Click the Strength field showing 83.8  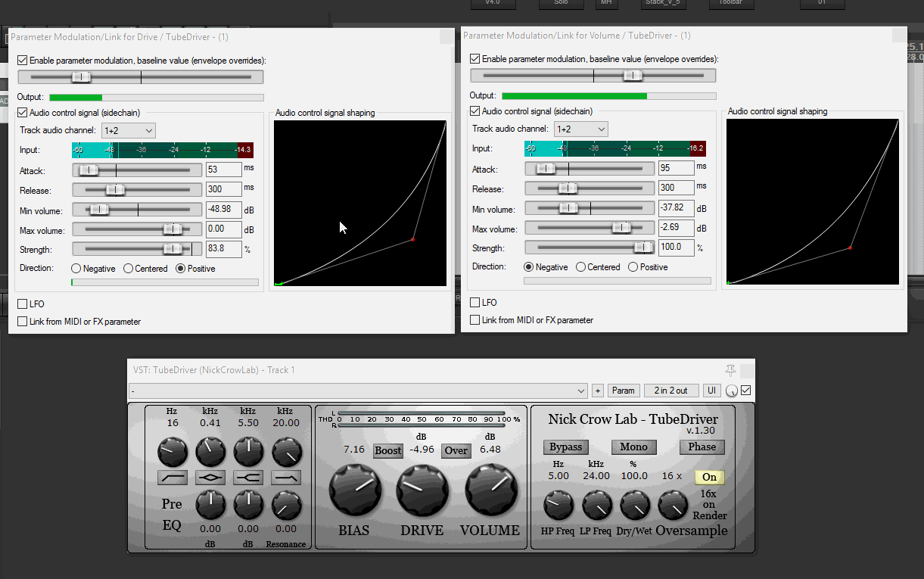coord(223,248)
